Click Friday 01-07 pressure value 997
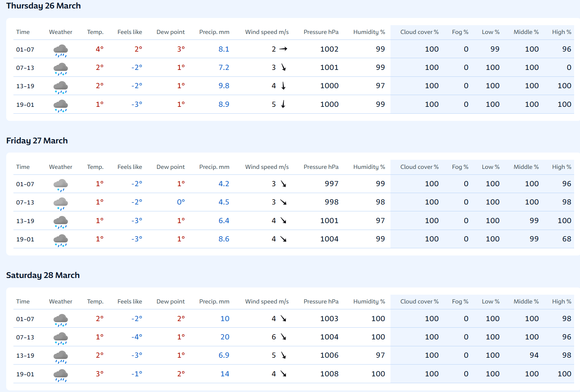This screenshot has width=580, height=392. click(x=331, y=184)
